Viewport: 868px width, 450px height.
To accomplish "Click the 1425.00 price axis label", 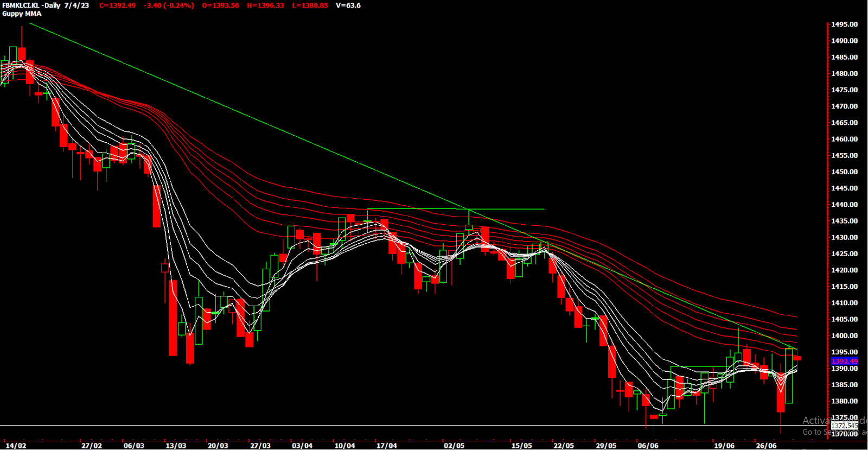I will (x=845, y=253).
